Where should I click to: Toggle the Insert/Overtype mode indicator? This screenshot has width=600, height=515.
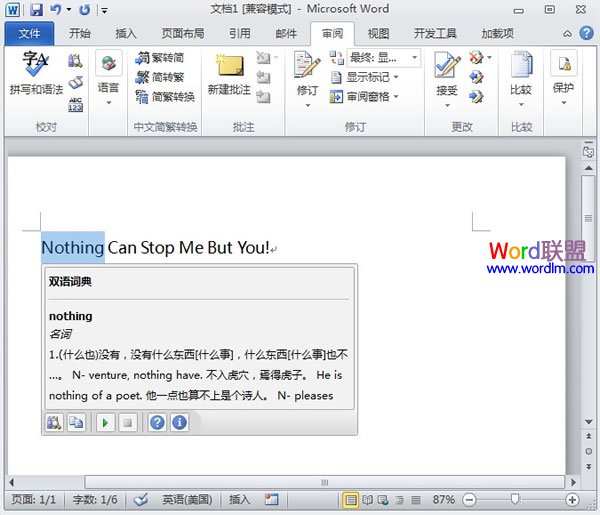240,500
